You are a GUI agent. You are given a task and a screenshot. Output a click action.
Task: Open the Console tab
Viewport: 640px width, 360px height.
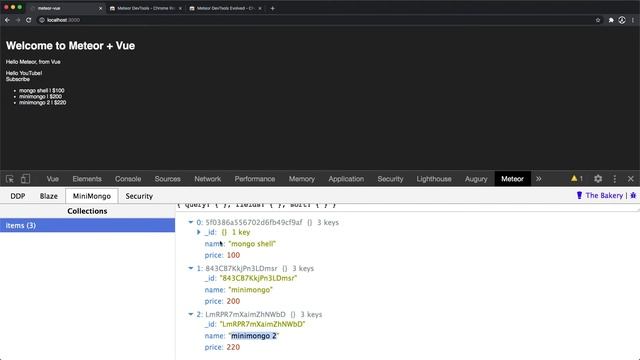(128, 179)
